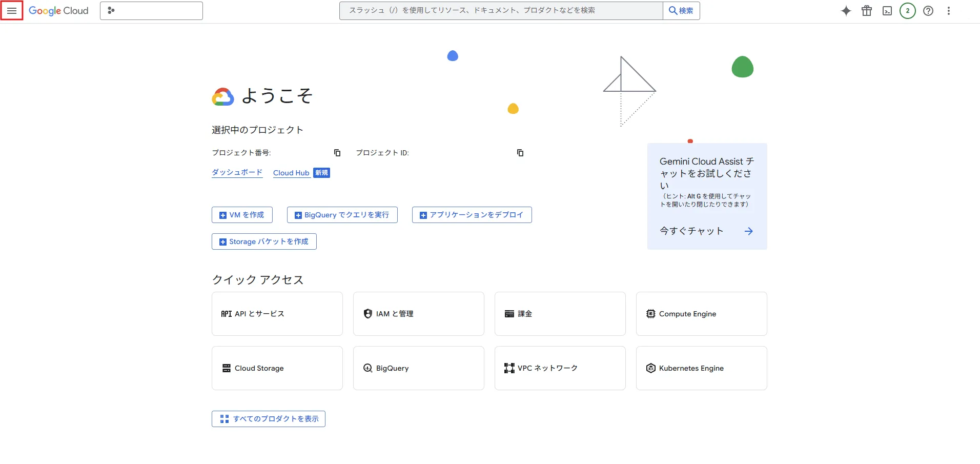
Task: Click the 新規 badge next to Cloud Hub
Action: [x=322, y=173]
